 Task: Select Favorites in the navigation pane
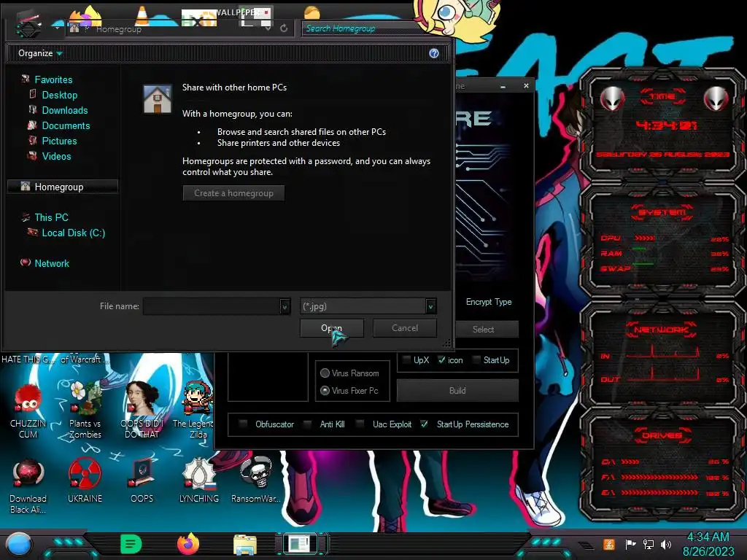(x=53, y=79)
